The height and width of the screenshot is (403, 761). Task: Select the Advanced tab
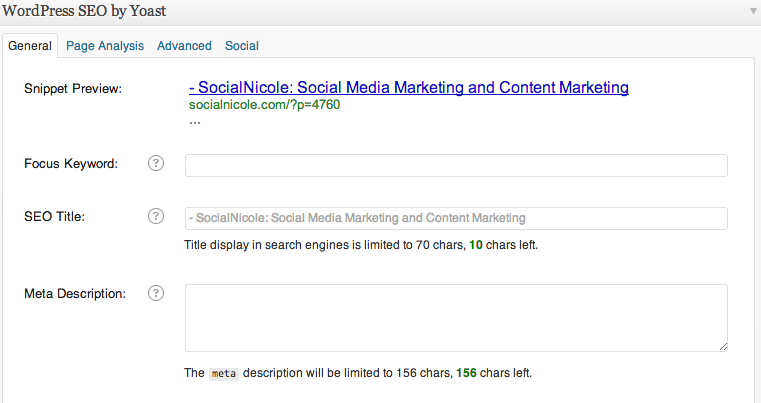pos(184,46)
